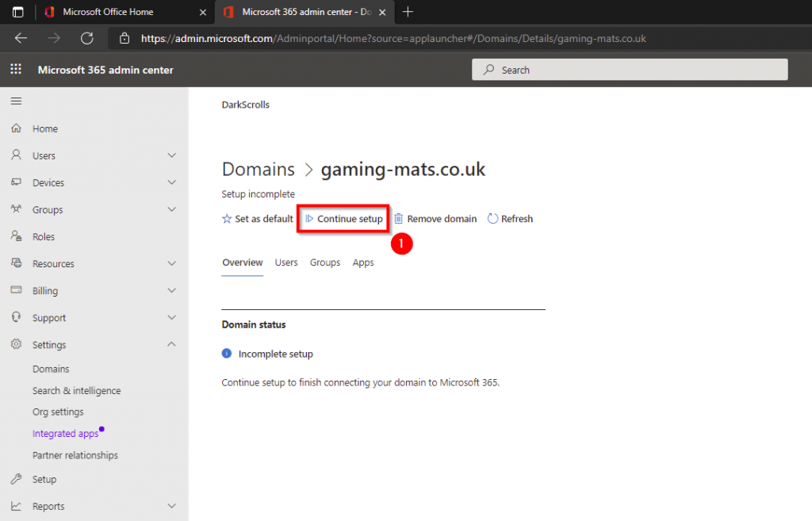Reload the page with browser refresh button
The width and height of the screenshot is (812, 521).
[x=87, y=38]
